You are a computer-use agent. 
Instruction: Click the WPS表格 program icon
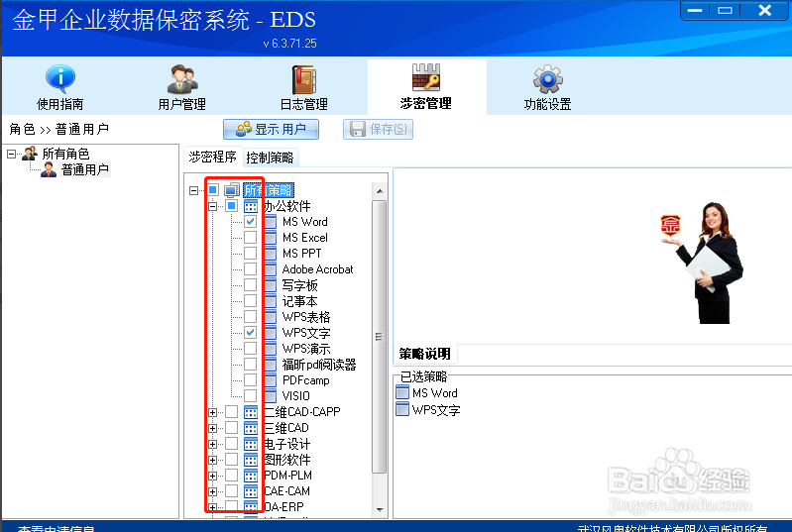pyautogui.click(x=270, y=316)
